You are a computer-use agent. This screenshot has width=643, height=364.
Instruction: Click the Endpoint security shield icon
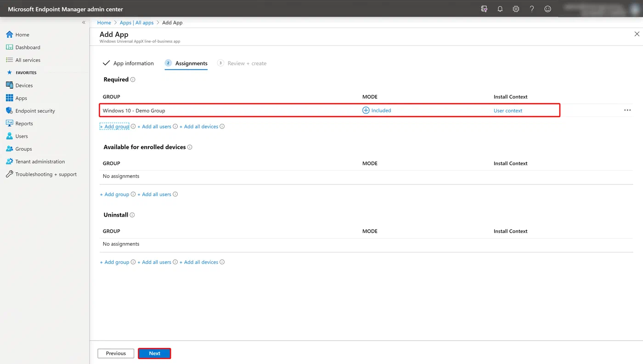coord(9,111)
